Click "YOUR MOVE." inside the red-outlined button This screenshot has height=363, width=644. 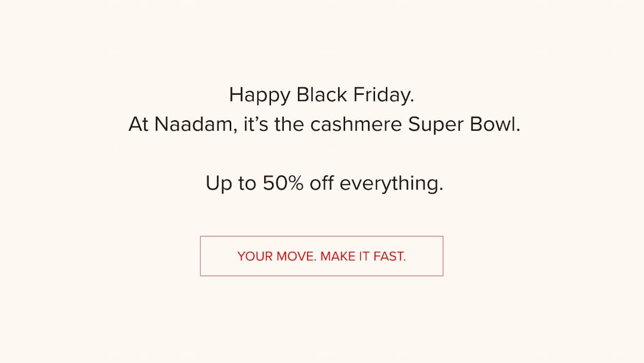[276, 257]
